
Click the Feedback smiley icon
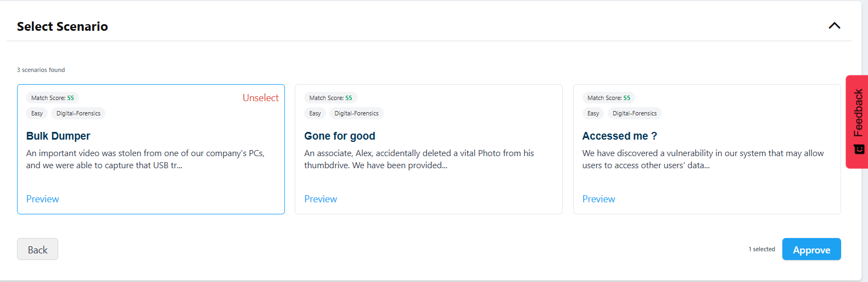[x=859, y=149]
